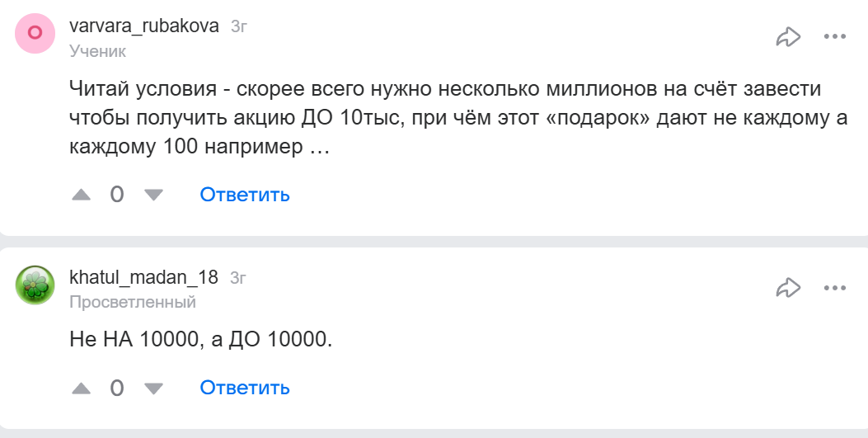Click khatul_madan_18's green avatar
868x438 pixels.
tap(35, 285)
